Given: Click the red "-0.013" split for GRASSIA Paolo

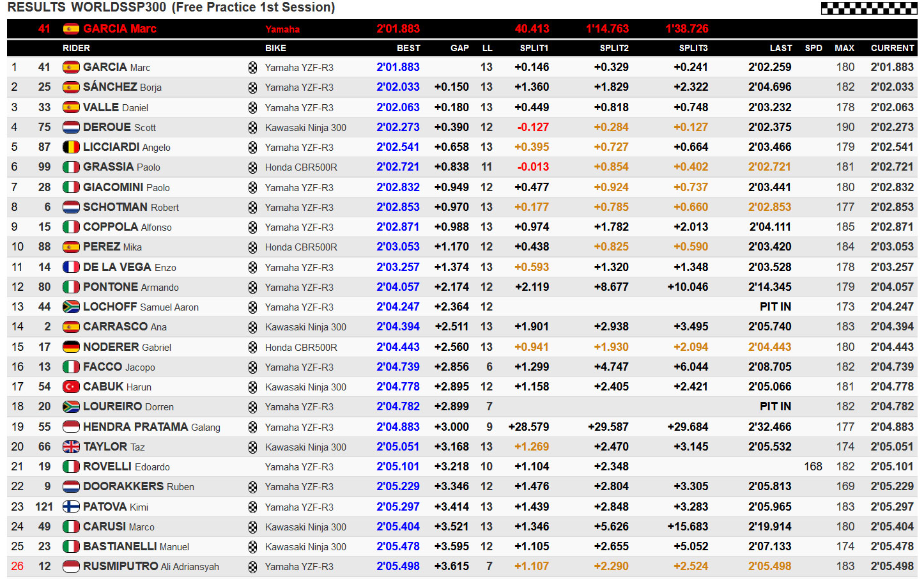Looking at the screenshot, I should (533, 167).
